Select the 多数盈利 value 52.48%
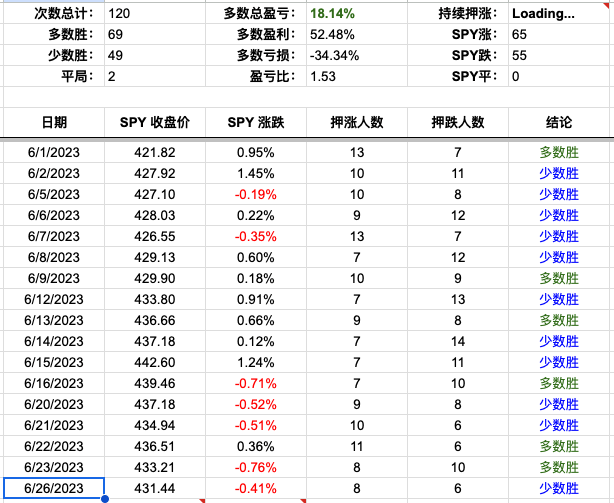 [357, 34]
